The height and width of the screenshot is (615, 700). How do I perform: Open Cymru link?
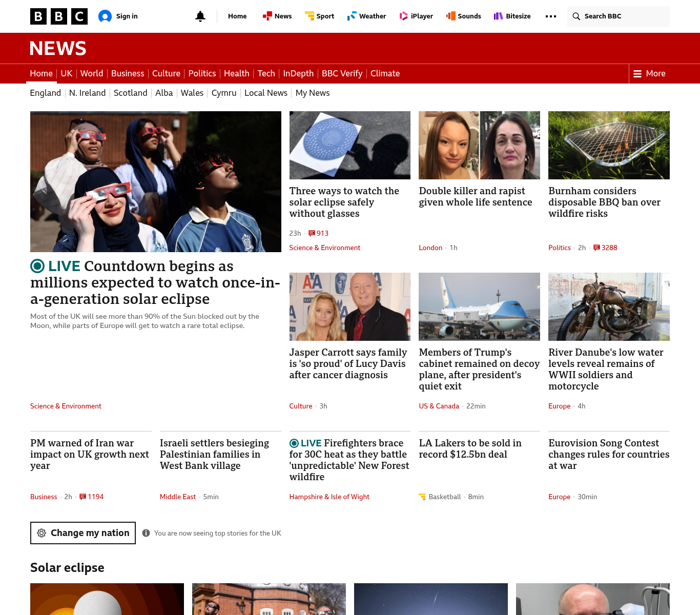tap(224, 93)
